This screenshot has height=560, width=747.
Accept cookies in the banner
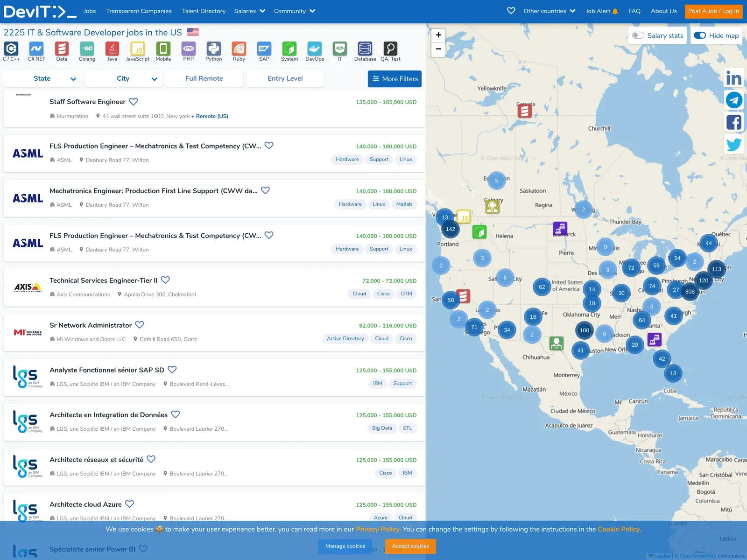[x=410, y=546]
